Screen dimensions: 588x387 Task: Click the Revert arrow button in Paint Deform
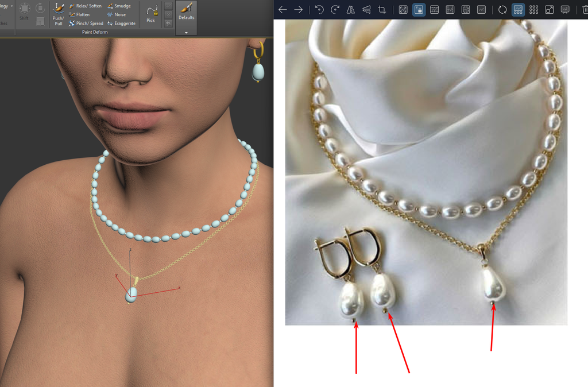168,23
